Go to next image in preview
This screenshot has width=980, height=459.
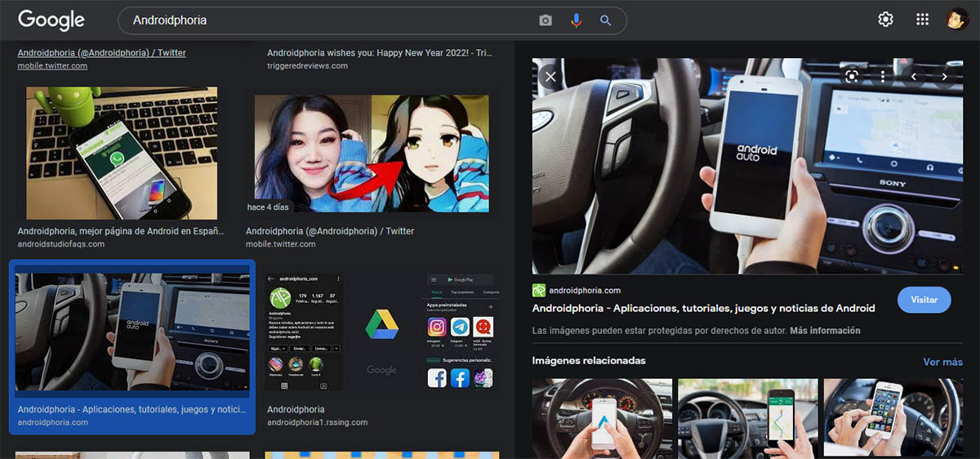coord(945,77)
